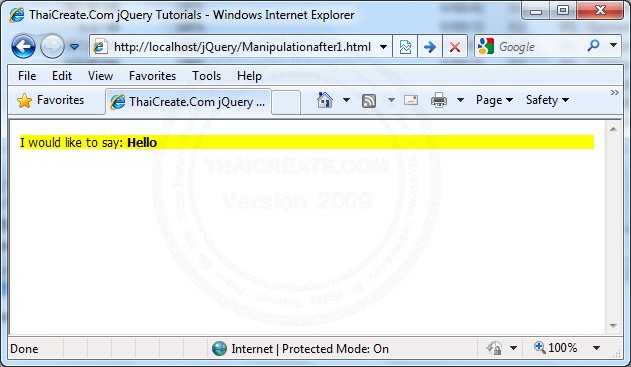Click the Forward navigation arrow
The width and height of the screenshot is (631, 367).
[x=53, y=46]
